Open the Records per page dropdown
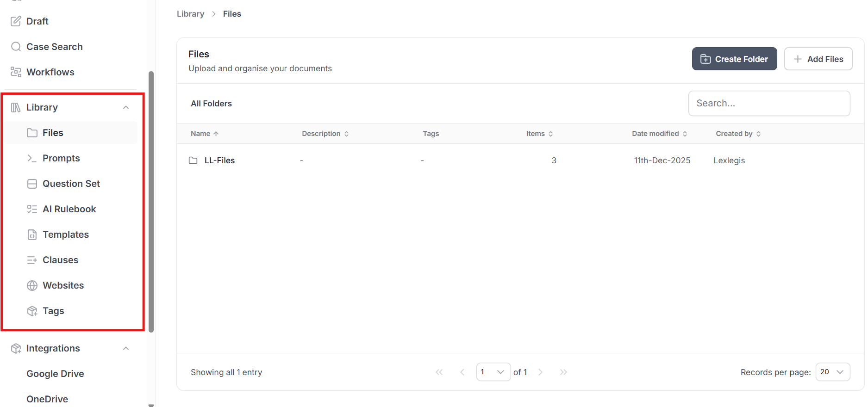The height and width of the screenshot is (407, 868). click(x=832, y=372)
